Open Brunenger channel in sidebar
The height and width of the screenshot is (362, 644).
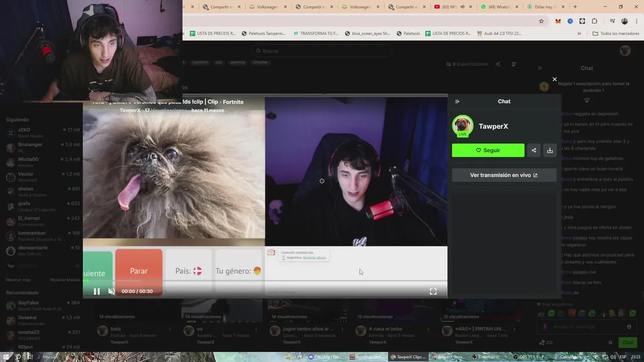[x=43, y=147]
